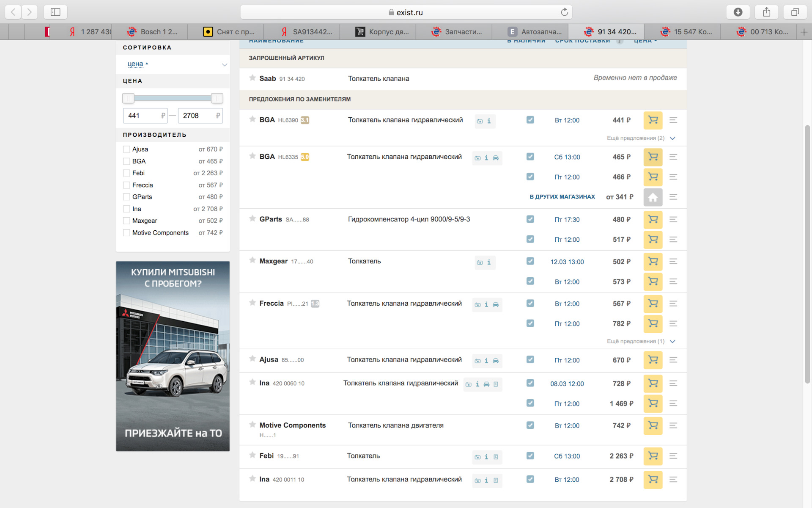The image size is (812, 508).
Task: Go back in Safari
Action: point(13,12)
